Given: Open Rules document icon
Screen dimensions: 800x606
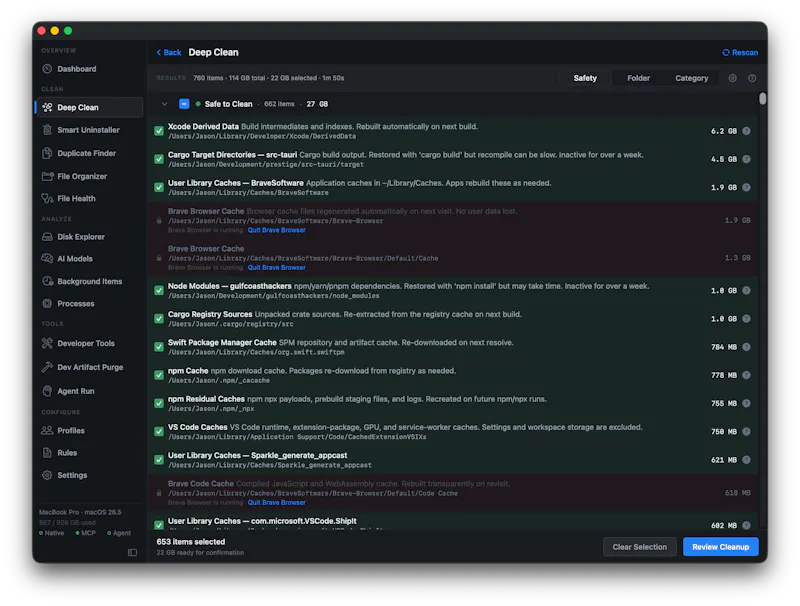Looking at the screenshot, I should click(x=47, y=452).
